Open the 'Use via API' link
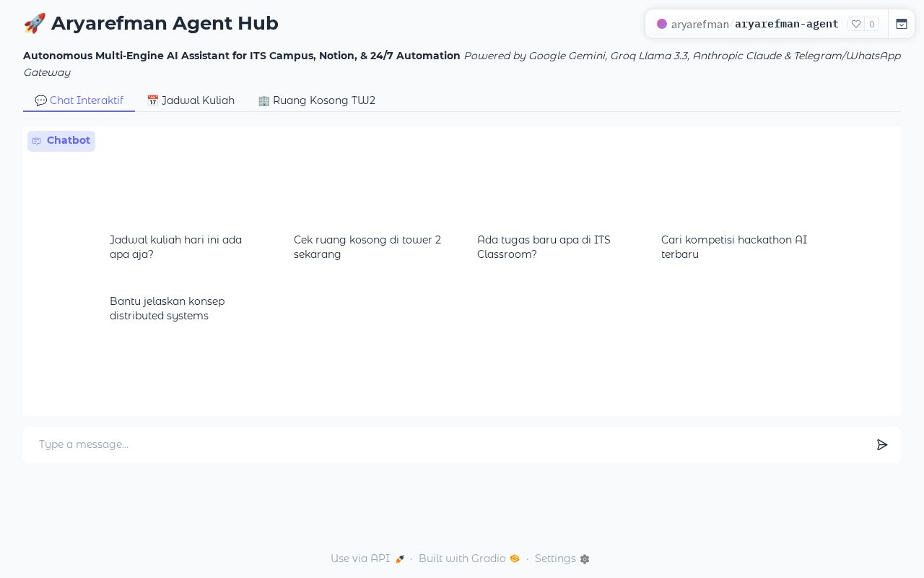 367,558
